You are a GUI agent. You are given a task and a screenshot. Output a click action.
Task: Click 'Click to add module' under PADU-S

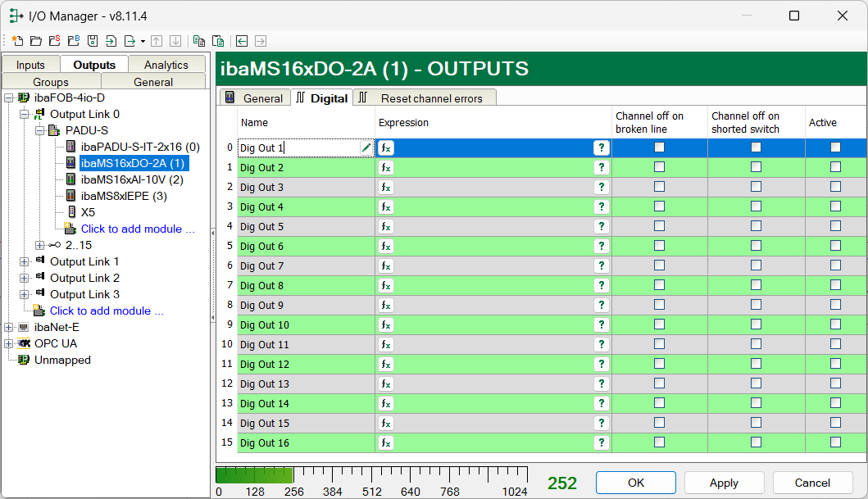[138, 229]
